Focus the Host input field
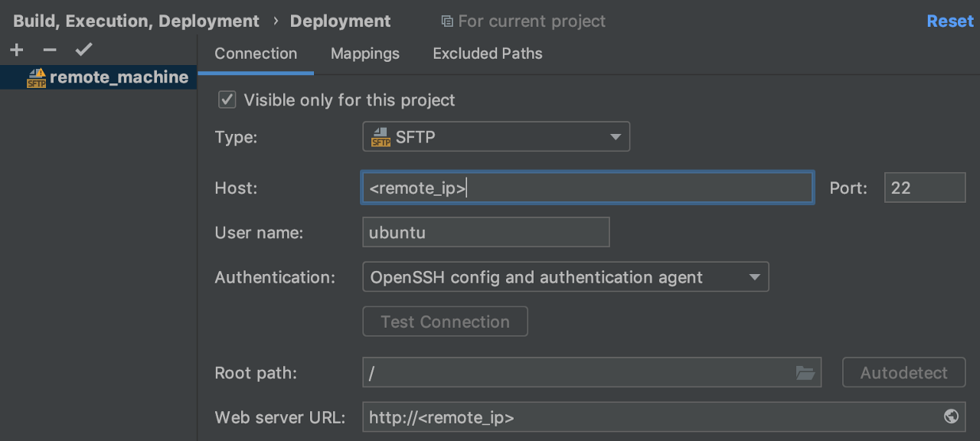Screen dimensions: 980x441 click(586, 188)
